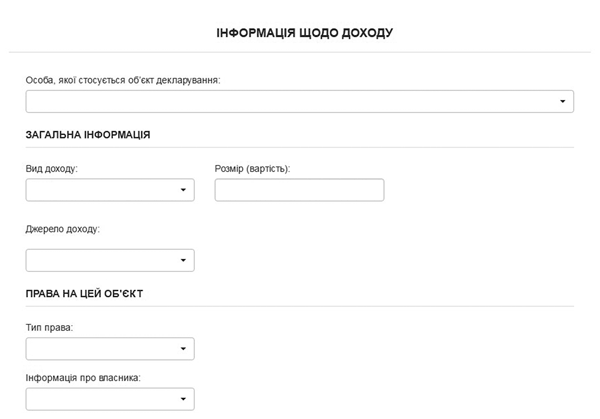The width and height of the screenshot is (600, 419).
Task: Focus the 'Розмір (вартість)' input field
Action: point(299,190)
